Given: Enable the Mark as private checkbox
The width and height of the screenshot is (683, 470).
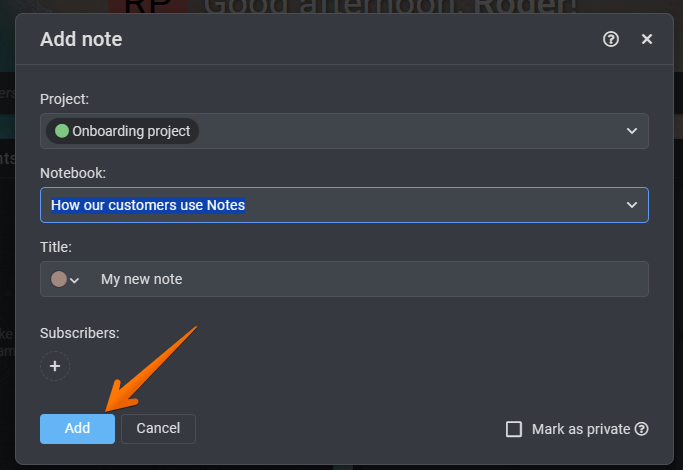Looking at the screenshot, I should click(514, 429).
